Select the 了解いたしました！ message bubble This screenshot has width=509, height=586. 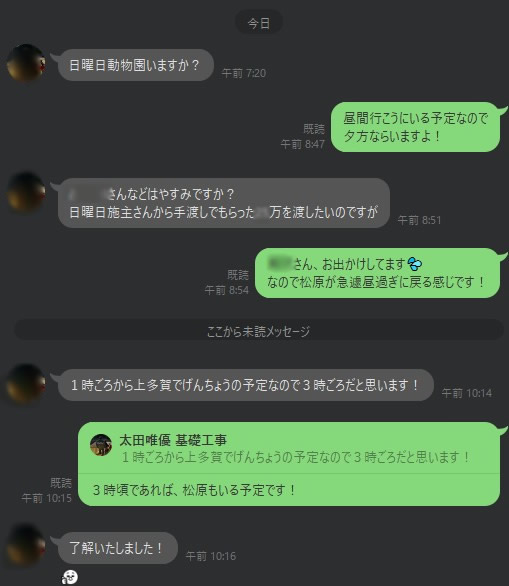[x=118, y=548]
